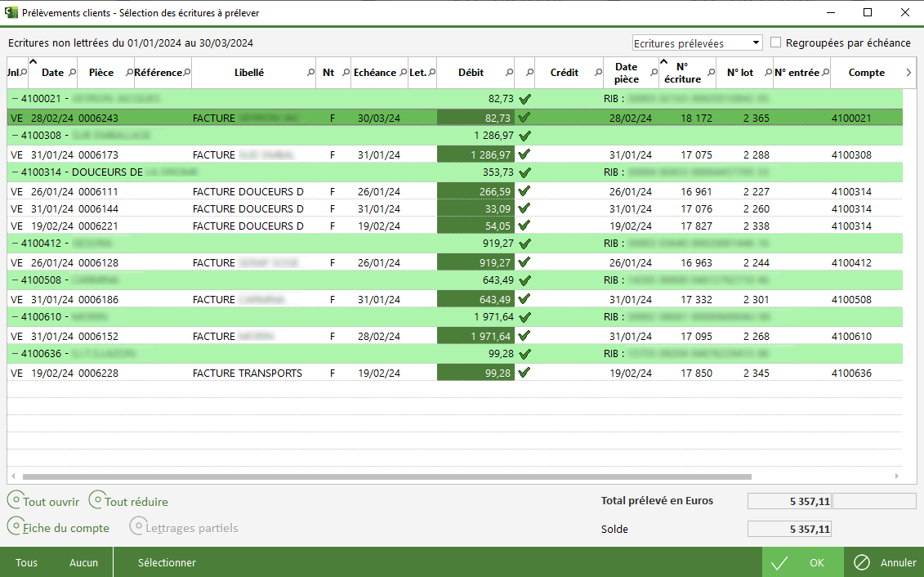Viewport: 924px width, 577px height.
Task: Click Tout réduire collapse-all icon
Action: coord(97,500)
